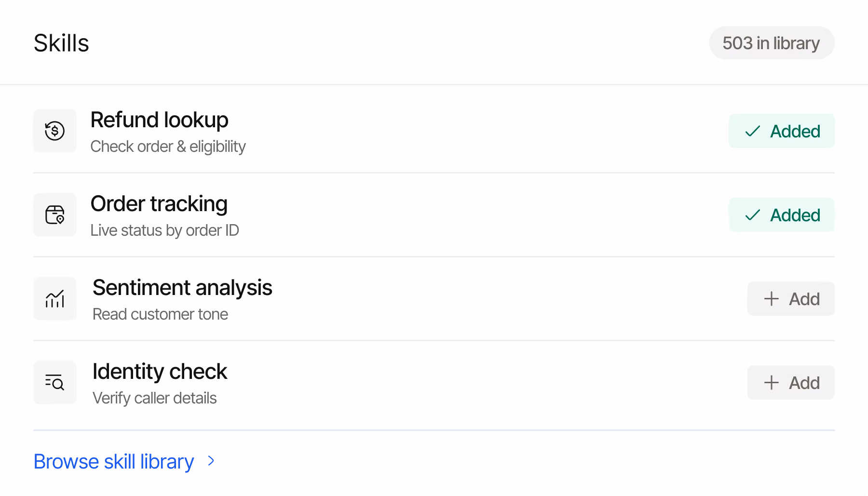The width and height of the screenshot is (868, 496).
Task: Add the Identity check skill
Action: [791, 383]
